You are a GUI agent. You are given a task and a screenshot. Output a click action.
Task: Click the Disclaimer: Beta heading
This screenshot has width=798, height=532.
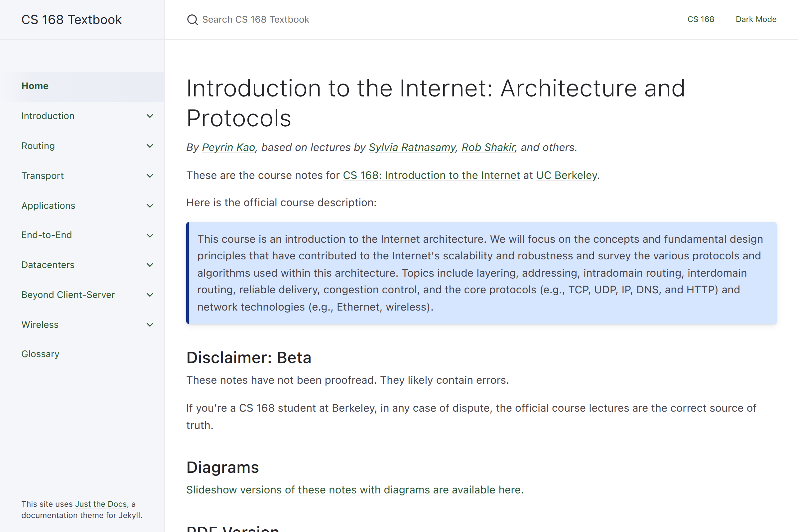(x=249, y=358)
